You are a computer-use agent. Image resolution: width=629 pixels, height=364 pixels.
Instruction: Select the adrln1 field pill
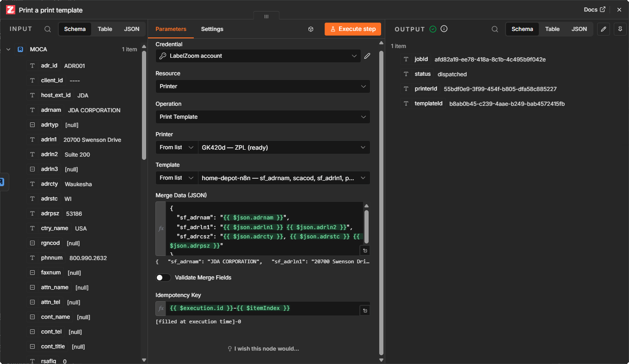click(49, 140)
